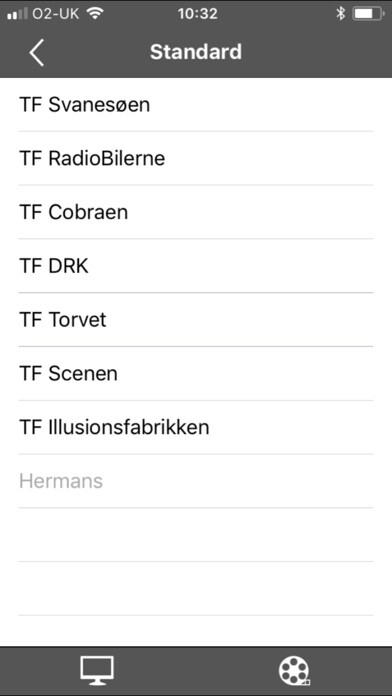Tap the Bluetooth status icon
The image size is (392, 696).
click(340, 14)
